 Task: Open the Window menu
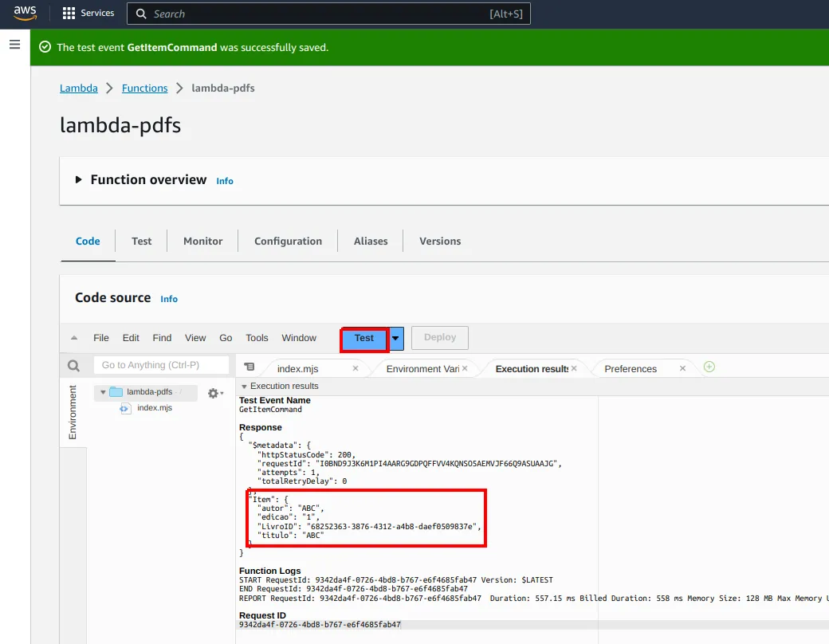(x=299, y=338)
